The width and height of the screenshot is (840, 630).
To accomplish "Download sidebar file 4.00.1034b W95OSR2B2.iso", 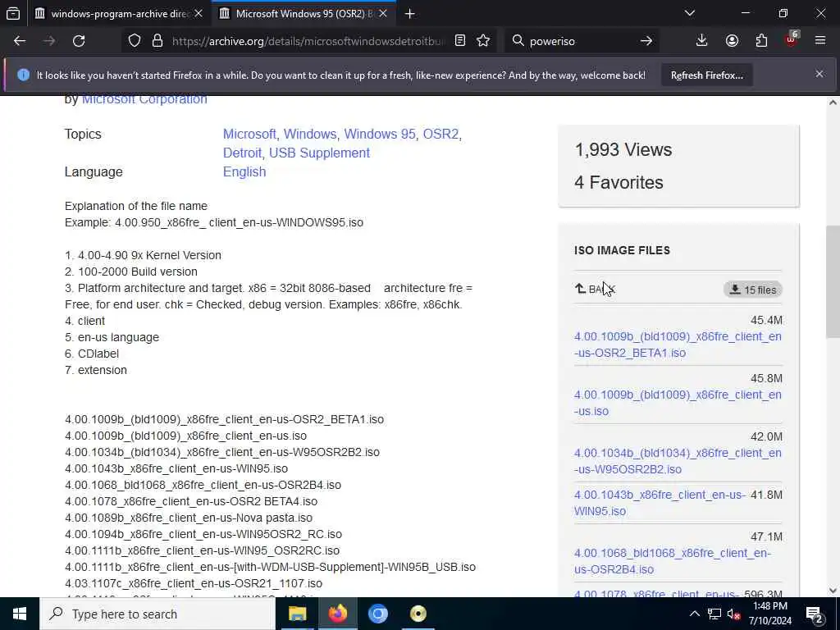I will (677, 461).
